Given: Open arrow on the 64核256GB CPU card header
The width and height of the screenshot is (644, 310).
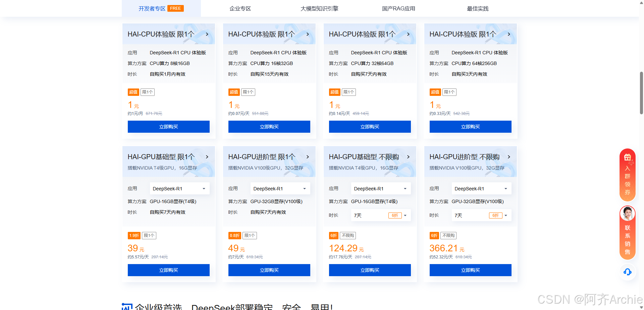Looking at the screenshot, I should (x=509, y=34).
